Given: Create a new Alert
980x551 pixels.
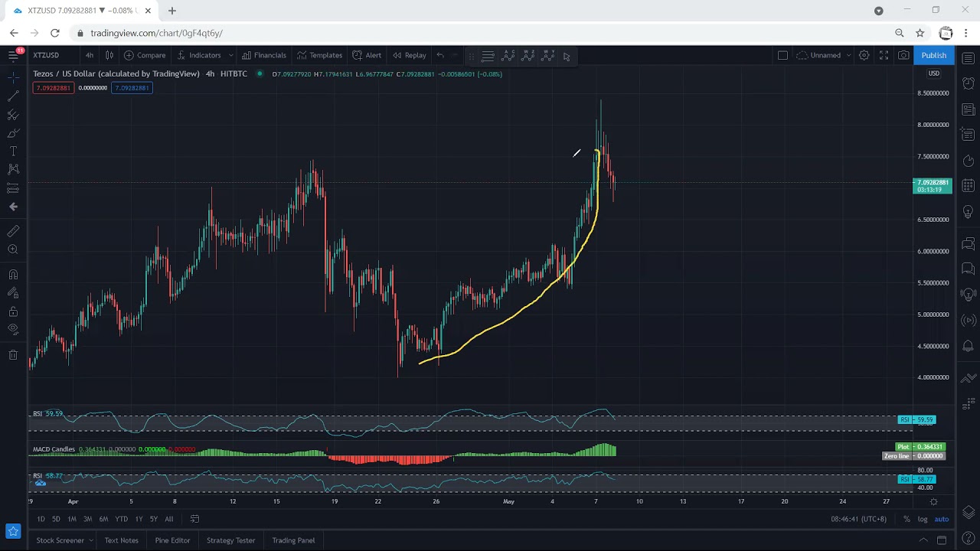Looking at the screenshot, I should pos(367,55).
